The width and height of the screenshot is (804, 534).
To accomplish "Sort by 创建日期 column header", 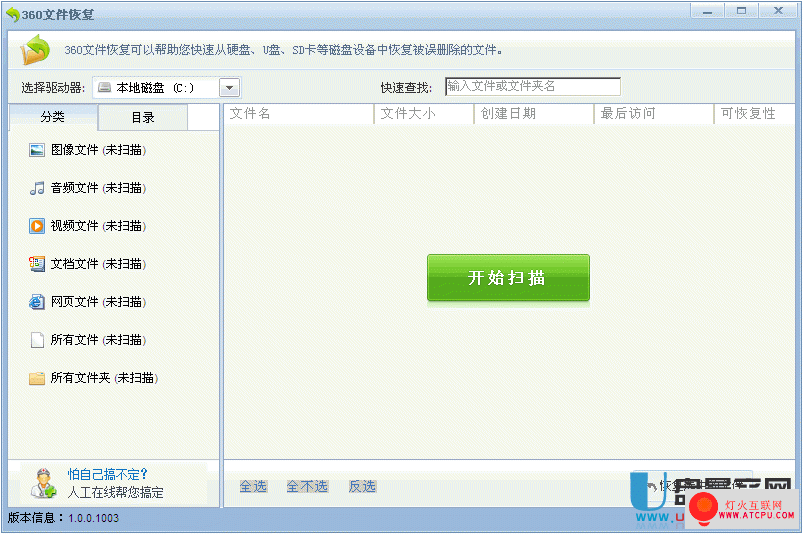I will (x=534, y=114).
